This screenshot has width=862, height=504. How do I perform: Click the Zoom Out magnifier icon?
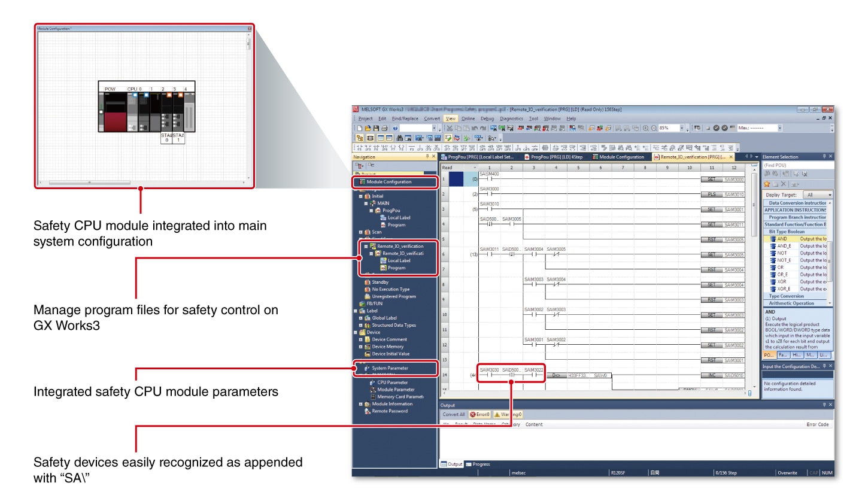coord(653,128)
